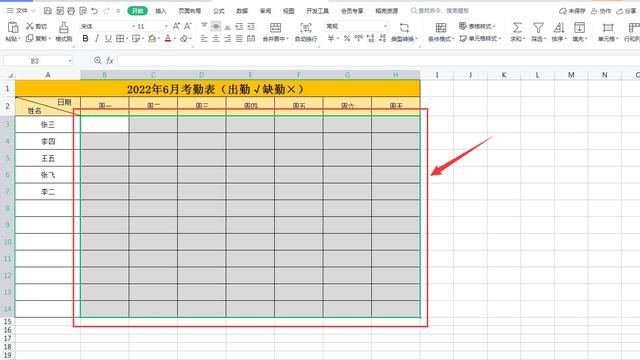
Task: Switch to the Developer Tools tab
Action: (318, 11)
